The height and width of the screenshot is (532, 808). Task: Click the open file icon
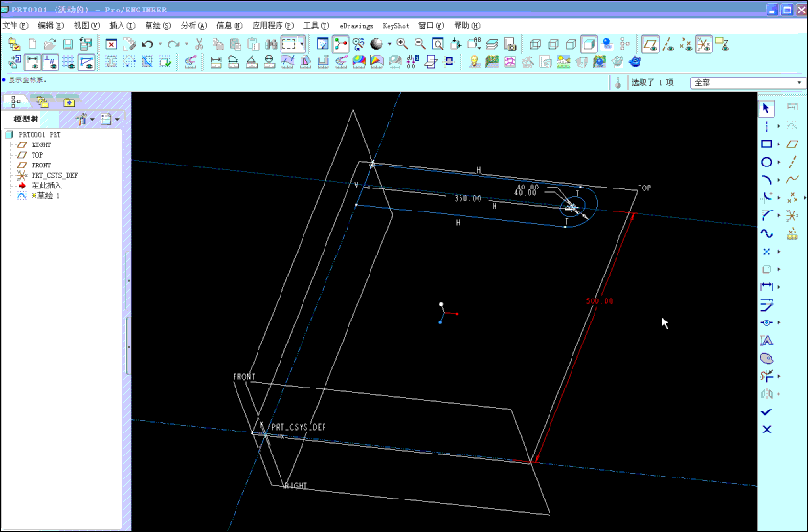coord(50,44)
